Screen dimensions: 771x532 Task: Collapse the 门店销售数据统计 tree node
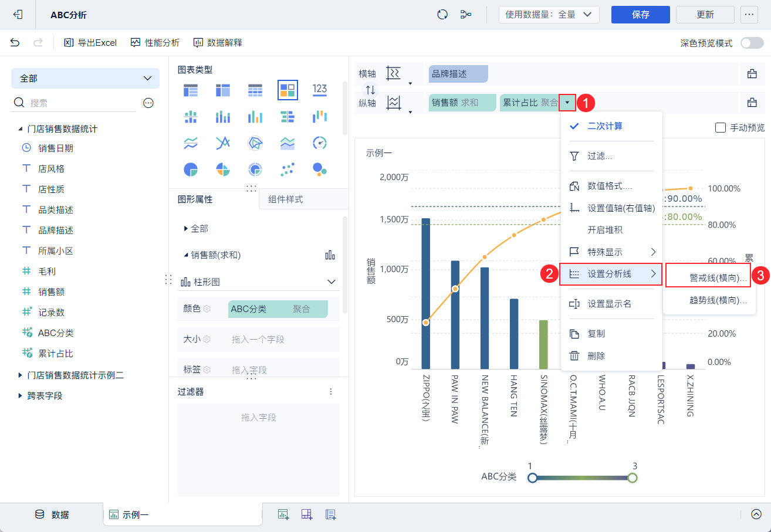tap(21, 128)
